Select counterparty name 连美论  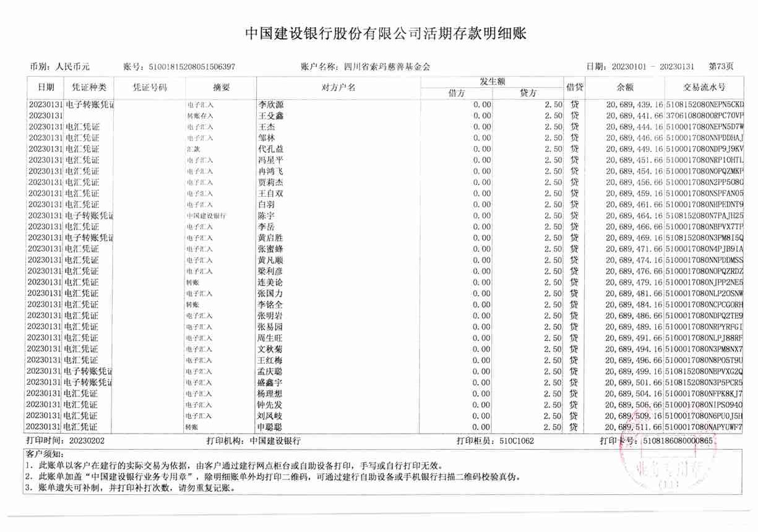pos(270,283)
